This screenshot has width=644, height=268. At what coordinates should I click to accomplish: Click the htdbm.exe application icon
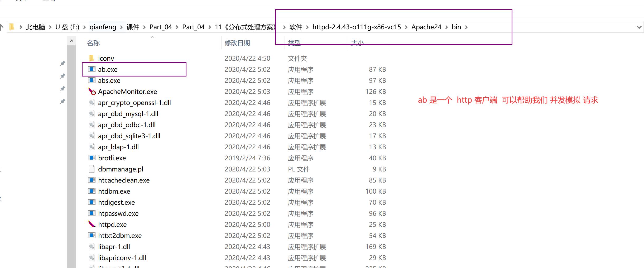tap(92, 191)
